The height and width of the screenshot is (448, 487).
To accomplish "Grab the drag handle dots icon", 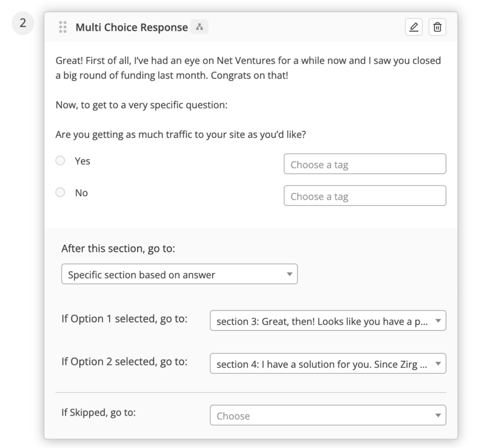I will coord(63,27).
